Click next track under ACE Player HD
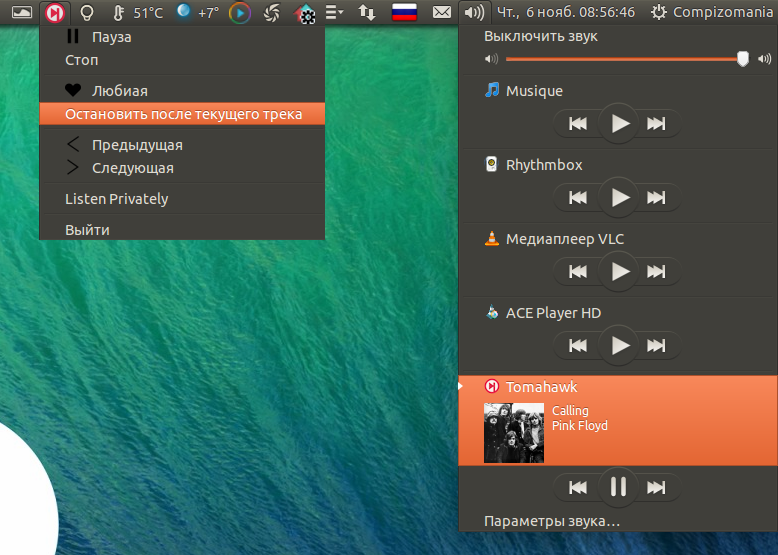The image size is (778, 555). click(656, 345)
